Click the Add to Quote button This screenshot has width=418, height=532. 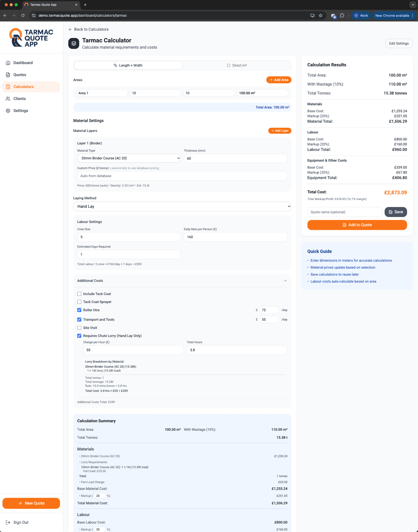click(x=357, y=225)
